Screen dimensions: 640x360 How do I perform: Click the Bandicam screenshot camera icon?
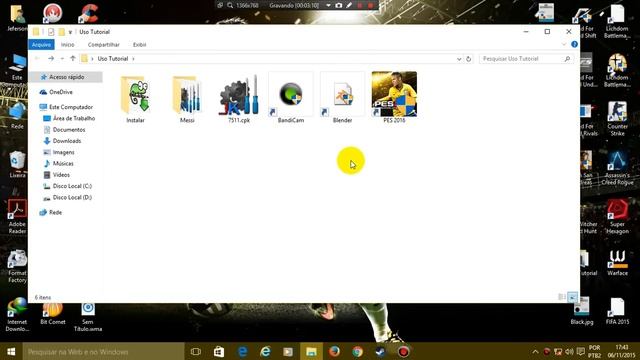339,5
